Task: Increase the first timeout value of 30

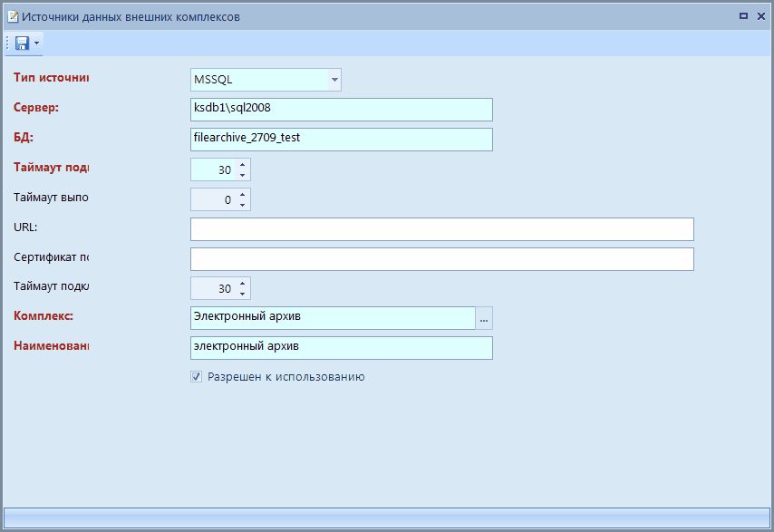Action: [x=243, y=165]
